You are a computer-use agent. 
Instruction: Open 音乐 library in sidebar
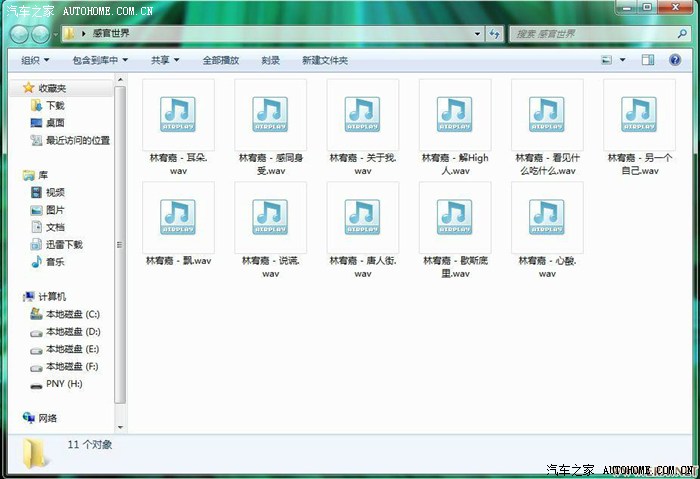(55, 262)
